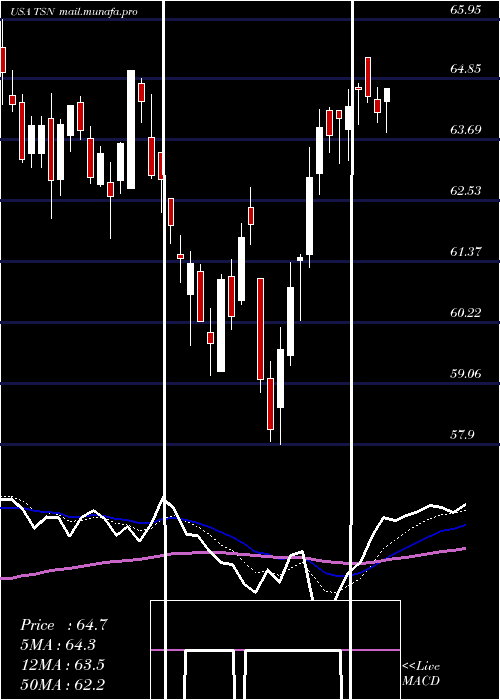Click the 60.22 price axis label
500x700 pixels.
click(466, 313)
